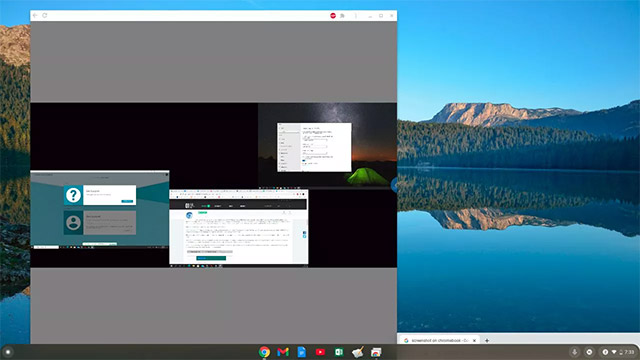The image size is (640, 360).
Task: Maximize the front browser window
Action: pyautogui.click(x=381, y=16)
